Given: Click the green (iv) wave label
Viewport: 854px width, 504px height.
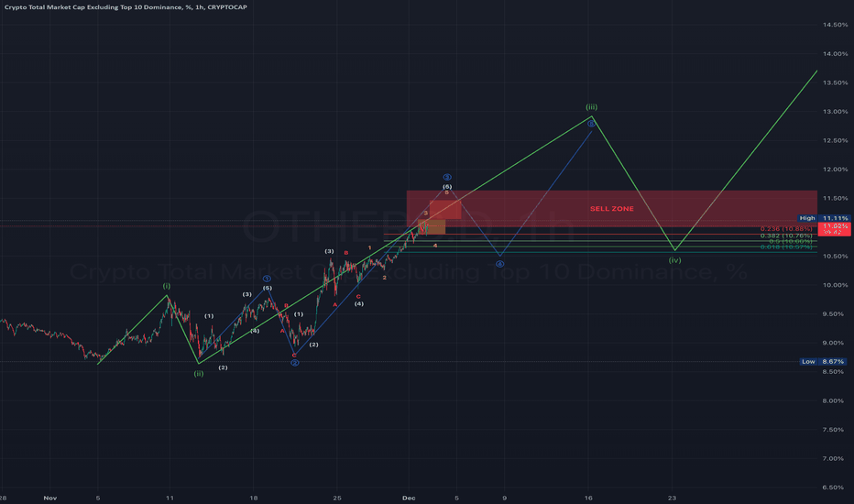Looking at the screenshot, I should pyautogui.click(x=674, y=260).
